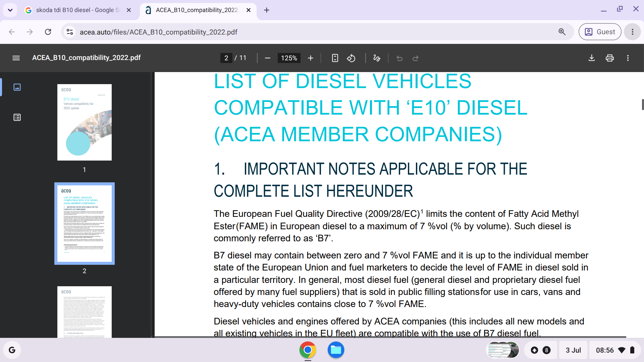Edit the 125% zoom level field
The image size is (644, 362).
(289, 58)
